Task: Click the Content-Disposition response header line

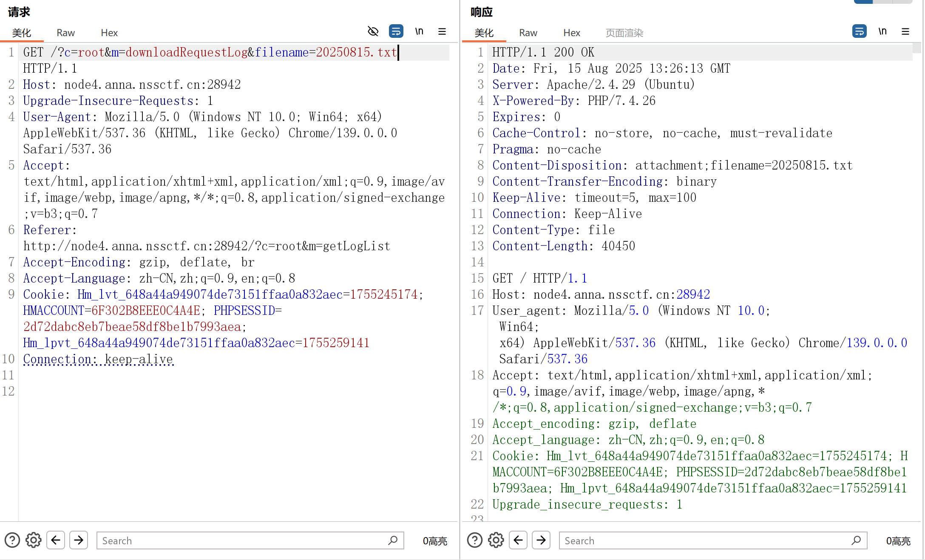Action: point(672,165)
